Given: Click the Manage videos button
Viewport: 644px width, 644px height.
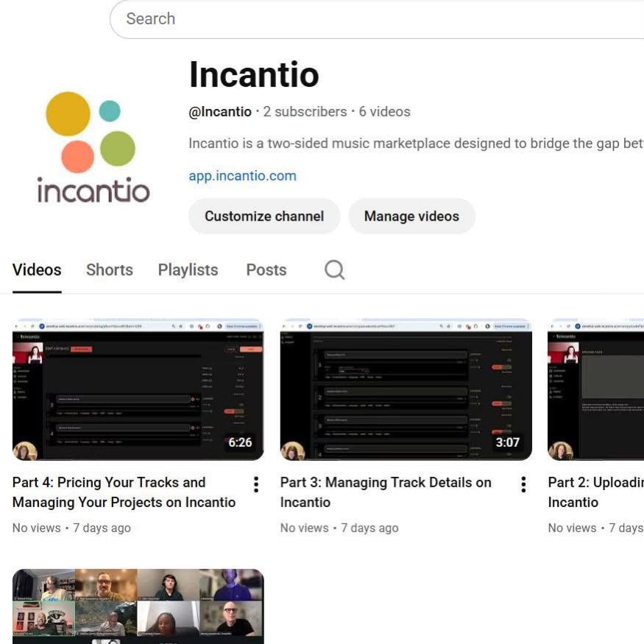Looking at the screenshot, I should click(411, 216).
